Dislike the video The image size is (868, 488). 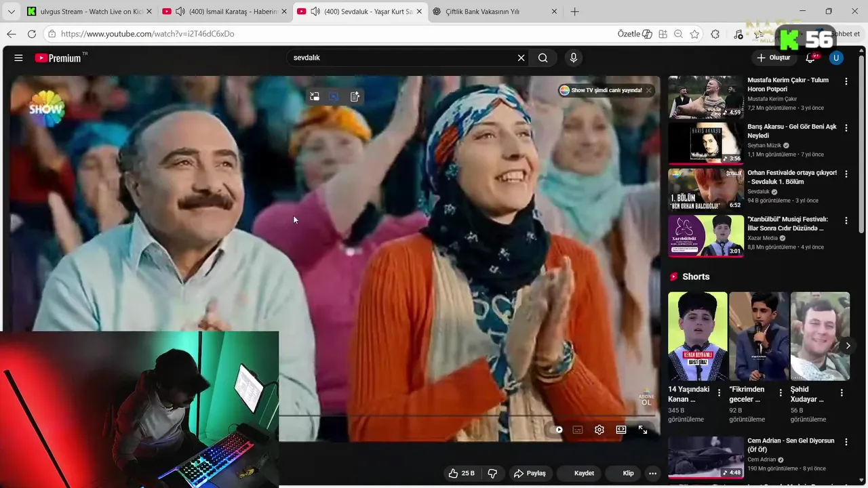(493, 473)
